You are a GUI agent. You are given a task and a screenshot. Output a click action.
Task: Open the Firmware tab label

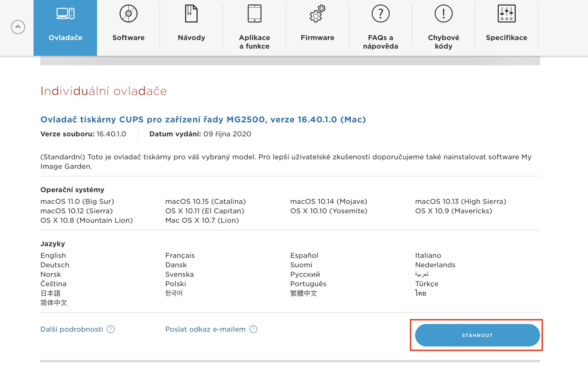(x=317, y=38)
